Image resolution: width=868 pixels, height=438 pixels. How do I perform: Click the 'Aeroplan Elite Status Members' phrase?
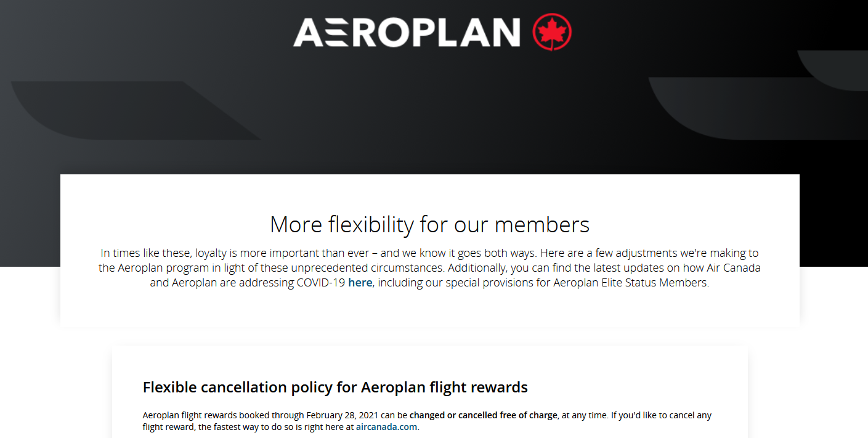631,283
